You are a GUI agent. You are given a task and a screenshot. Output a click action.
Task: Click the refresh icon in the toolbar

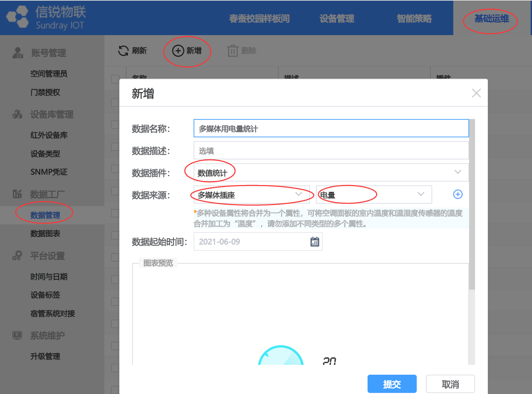[123, 51]
